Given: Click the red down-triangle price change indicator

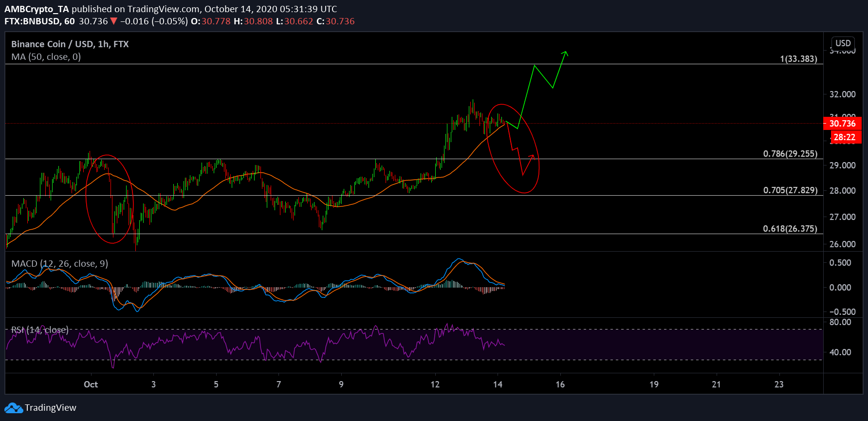Looking at the screenshot, I should click(x=113, y=21).
